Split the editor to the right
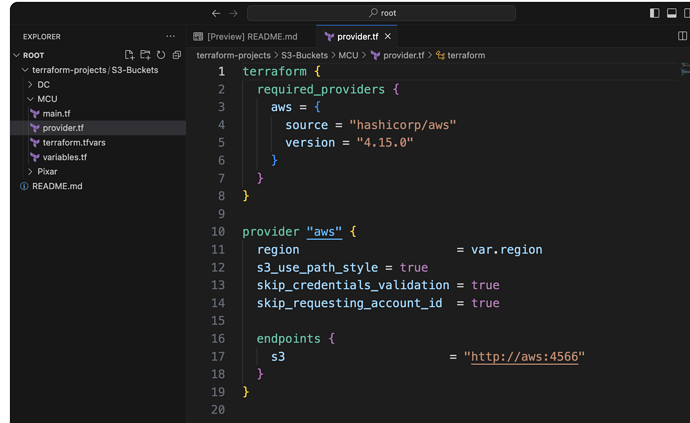This screenshot has width=690, height=423. (682, 36)
